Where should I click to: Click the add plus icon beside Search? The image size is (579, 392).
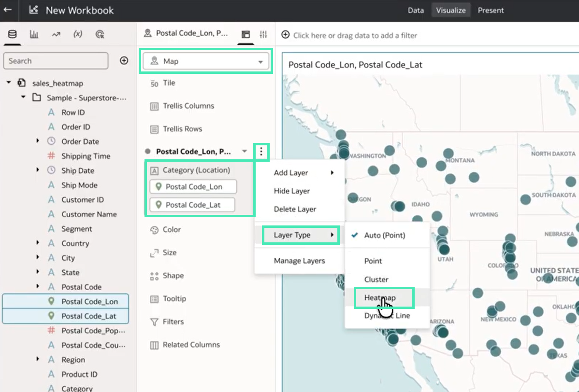click(124, 60)
